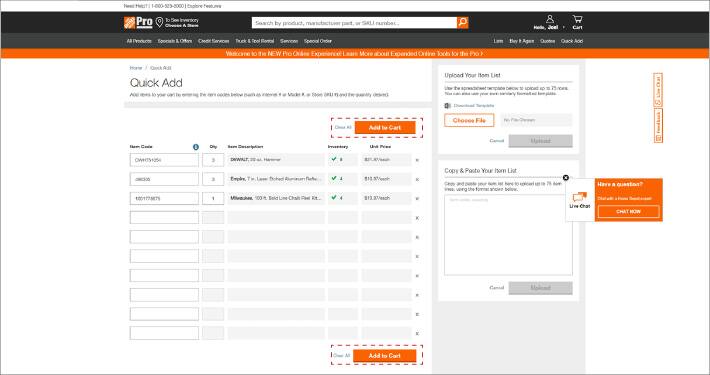Viewport: 710px width, 375px height.
Task: Click the Quick Add breadcrumb
Action: pyautogui.click(x=161, y=68)
